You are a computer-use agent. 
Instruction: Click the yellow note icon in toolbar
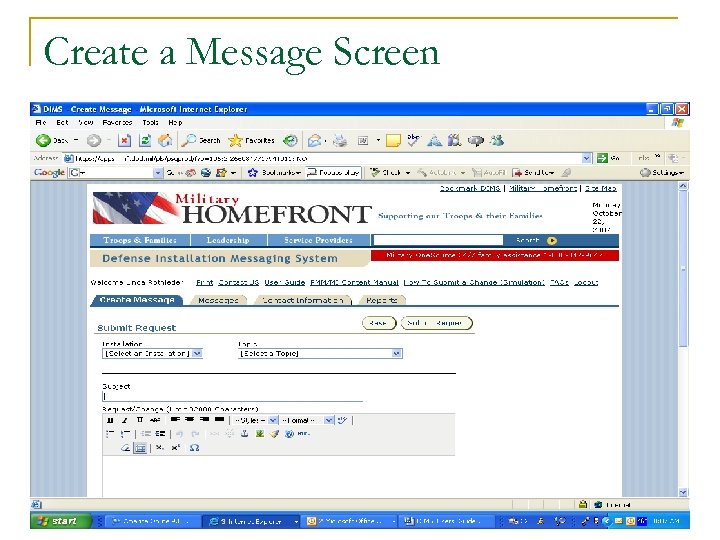click(393, 141)
